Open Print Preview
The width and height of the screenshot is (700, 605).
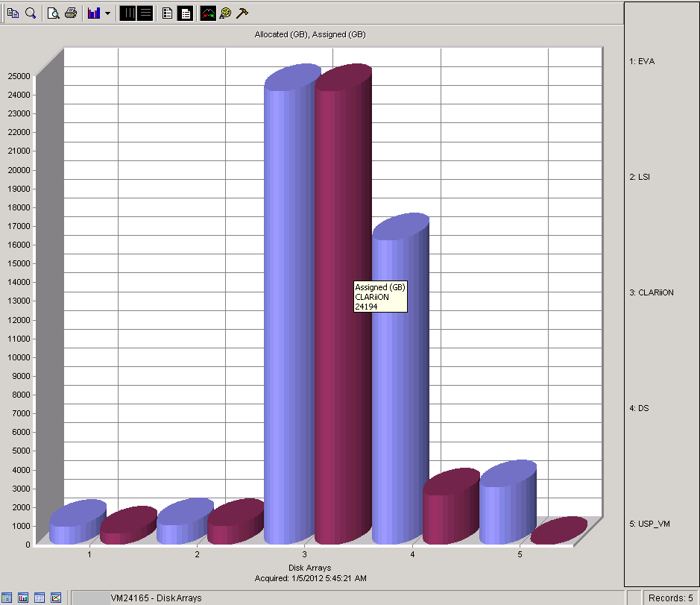point(54,13)
